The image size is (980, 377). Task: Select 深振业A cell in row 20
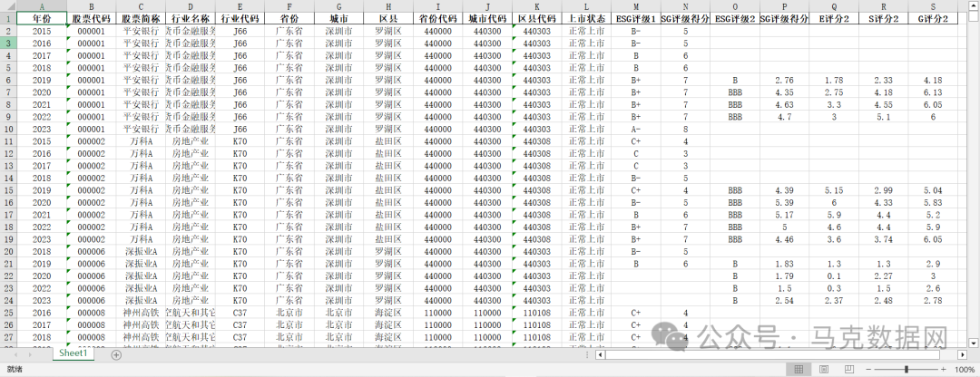pos(142,252)
